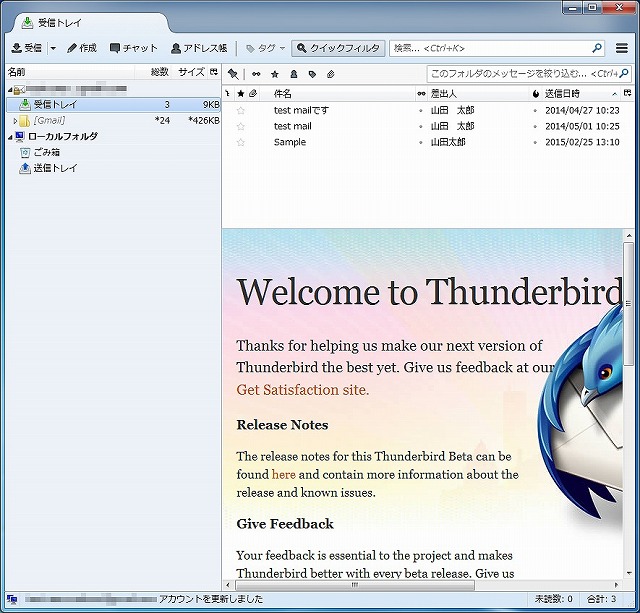Click the 受信 (Get Messages) toolbar button
Screen dimensions: 640x613
pyautogui.click(x=27, y=48)
